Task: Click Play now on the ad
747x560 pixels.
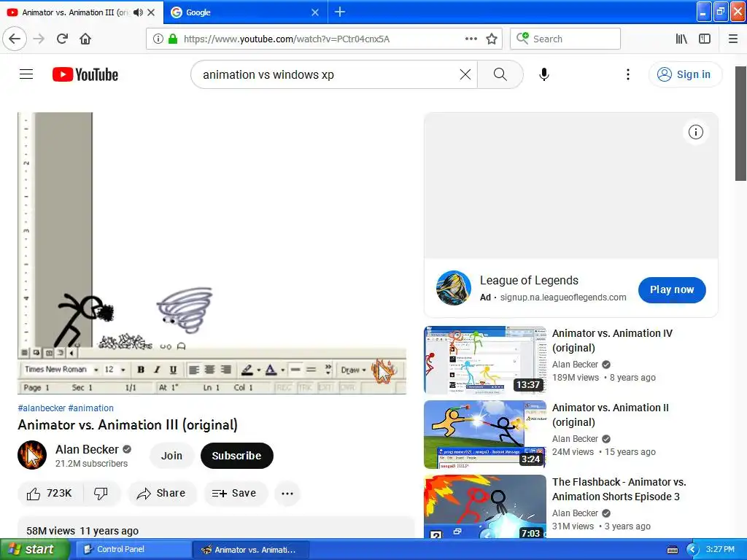Action: tap(672, 289)
